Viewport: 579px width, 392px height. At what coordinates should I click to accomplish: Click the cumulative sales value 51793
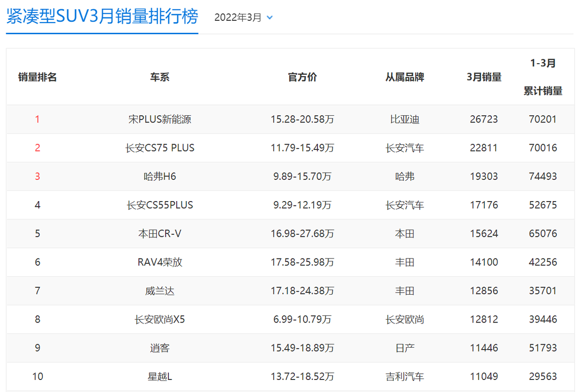pos(543,348)
